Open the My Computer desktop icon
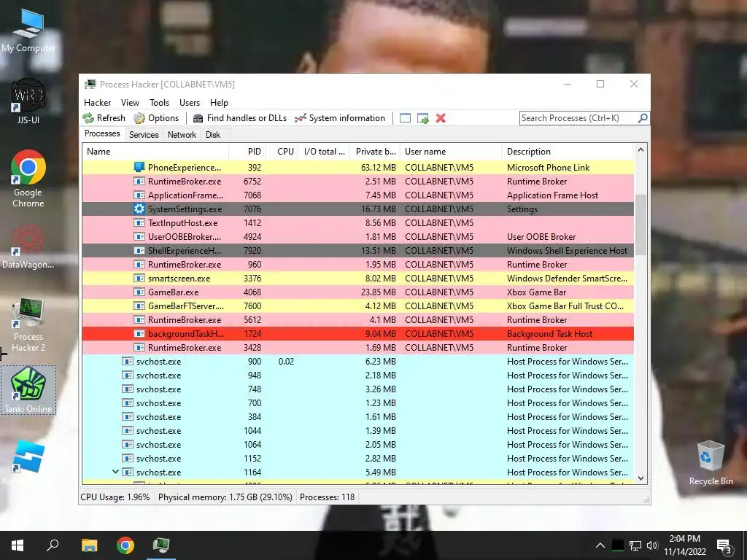Viewport: 747px width, 560px height. click(x=28, y=31)
